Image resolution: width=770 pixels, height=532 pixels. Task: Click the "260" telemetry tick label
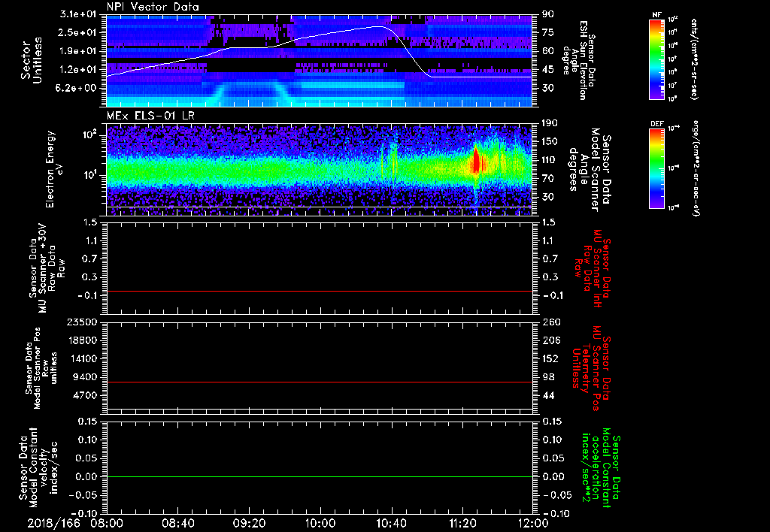point(550,322)
